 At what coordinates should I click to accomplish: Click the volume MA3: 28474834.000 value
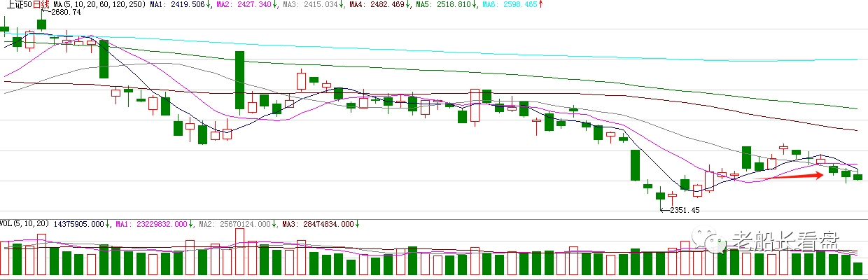point(318,224)
